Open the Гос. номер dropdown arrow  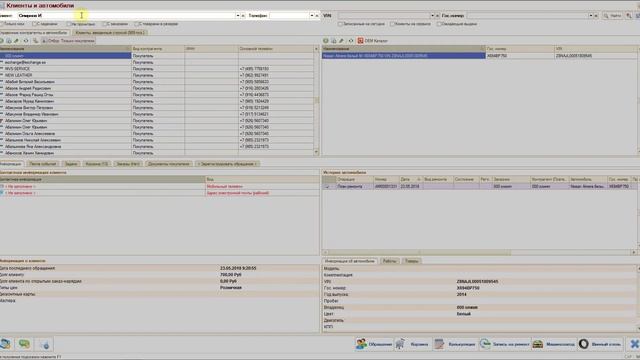pyautogui.click(x=591, y=16)
